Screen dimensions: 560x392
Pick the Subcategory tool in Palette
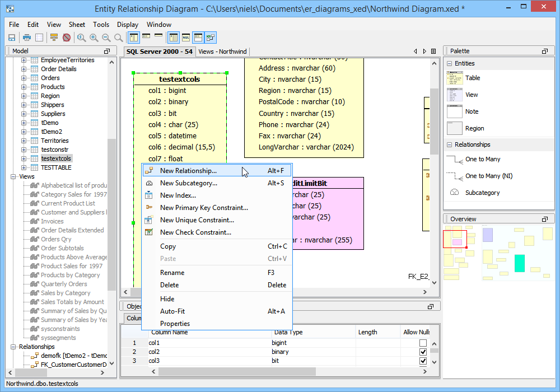click(x=482, y=193)
